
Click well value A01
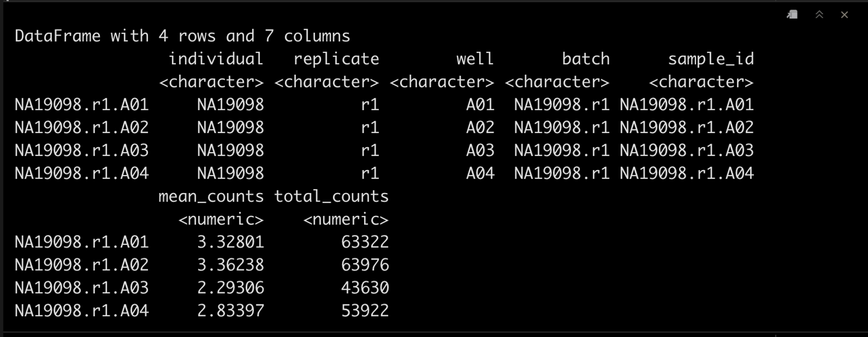tap(480, 105)
